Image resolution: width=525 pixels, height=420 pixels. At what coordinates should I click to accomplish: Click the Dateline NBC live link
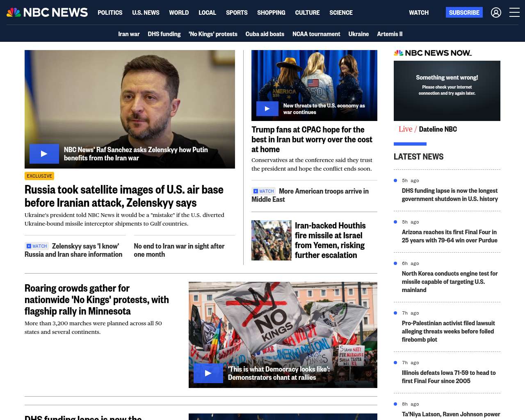(x=438, y=129)
